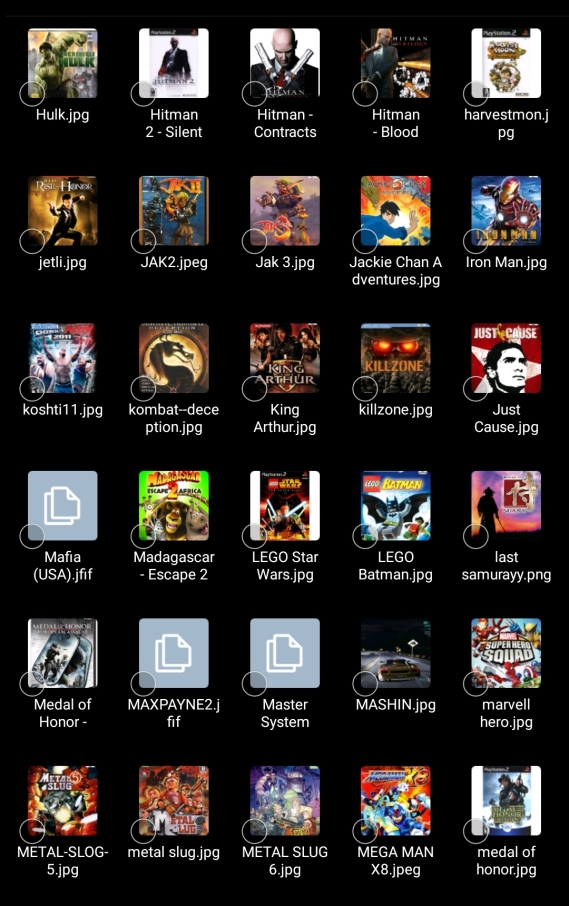Tick the selection circle on Hitman - Contracts
Image resolution: width=569 pixels, height=906 pixels.
254,94
